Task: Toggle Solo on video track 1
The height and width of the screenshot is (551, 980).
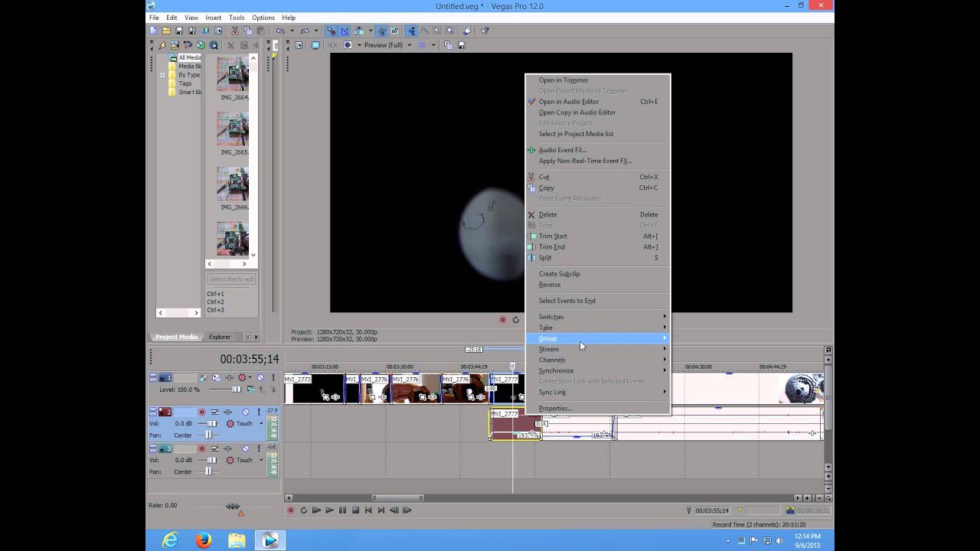Action: (x=273, y=377)
